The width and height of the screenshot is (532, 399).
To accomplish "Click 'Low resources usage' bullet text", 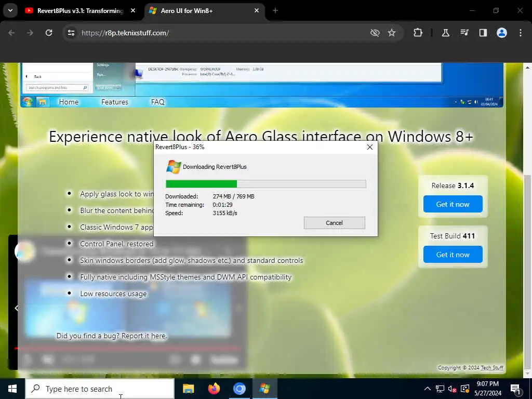I will point(113,294).
